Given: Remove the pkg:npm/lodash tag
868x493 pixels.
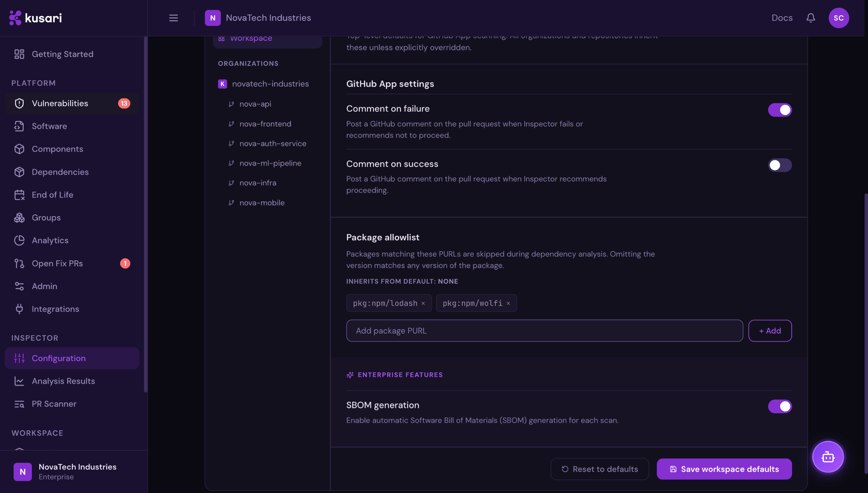Looking at the screenshot, I should (x=423, y=303).
